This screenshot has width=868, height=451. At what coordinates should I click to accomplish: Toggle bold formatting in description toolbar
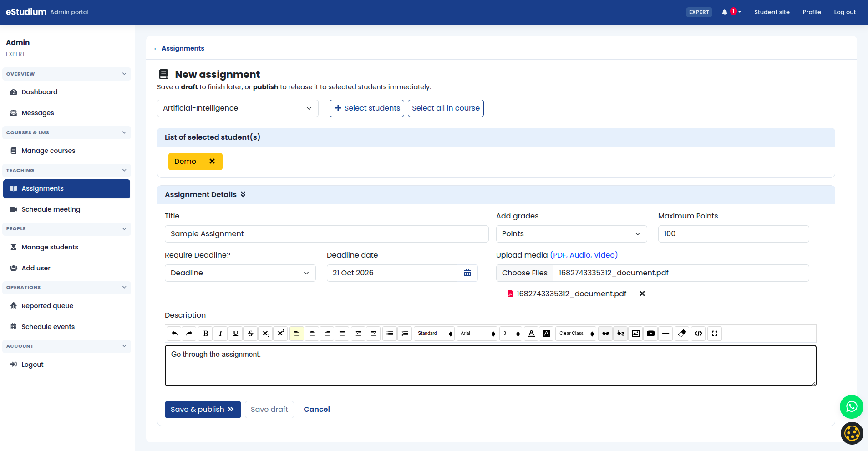206,334
